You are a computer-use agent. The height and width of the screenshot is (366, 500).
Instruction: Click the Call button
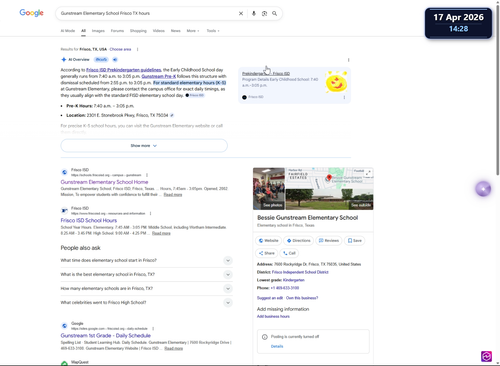click(x=289, y=253)
